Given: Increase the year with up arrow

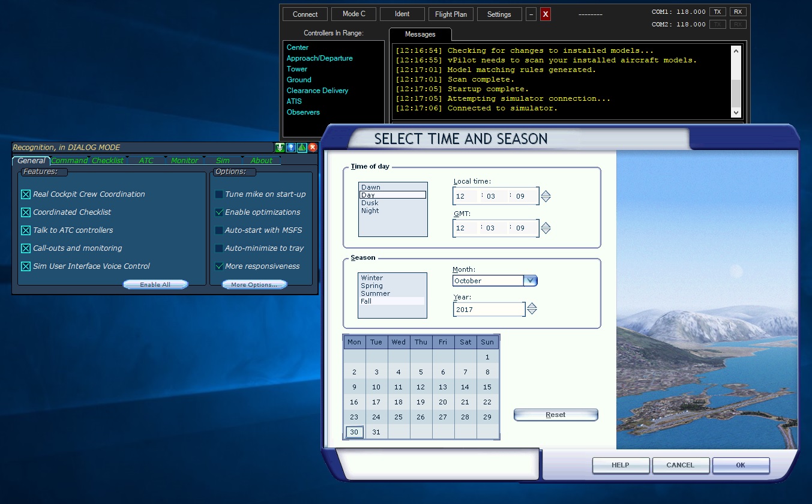Looking at the screenshot, I should (532, 305).
